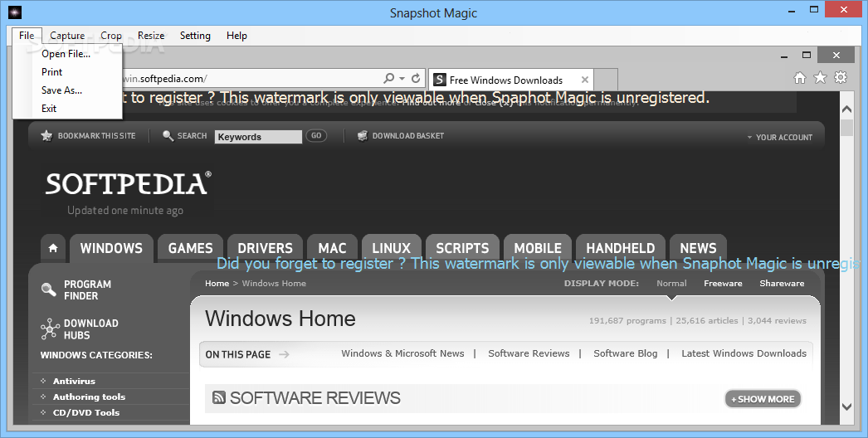This screenshot has width=868, height=438.
Task: Select the HANDHELD tab
Action: point(621,248)
